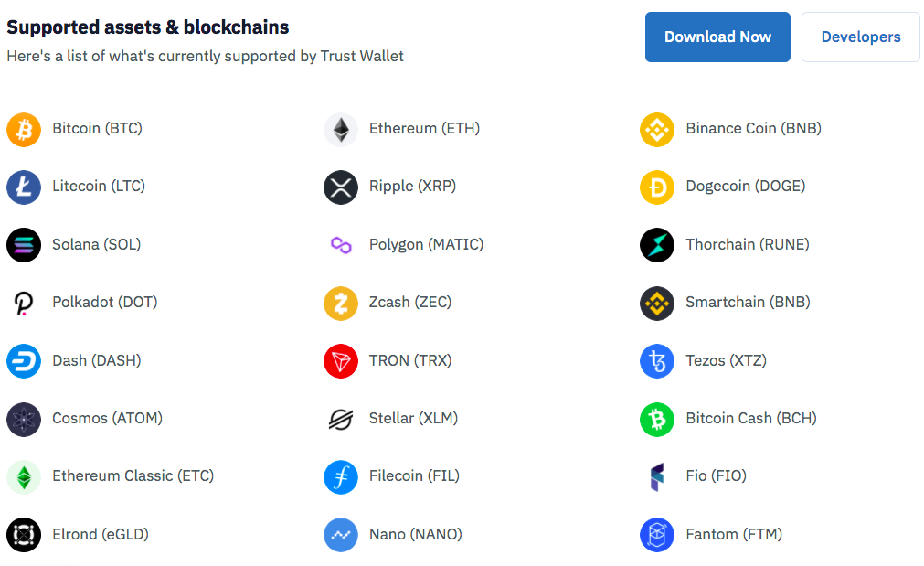Select the Filecoin blue icon
The image size is (924, 566).
point(341,477)
